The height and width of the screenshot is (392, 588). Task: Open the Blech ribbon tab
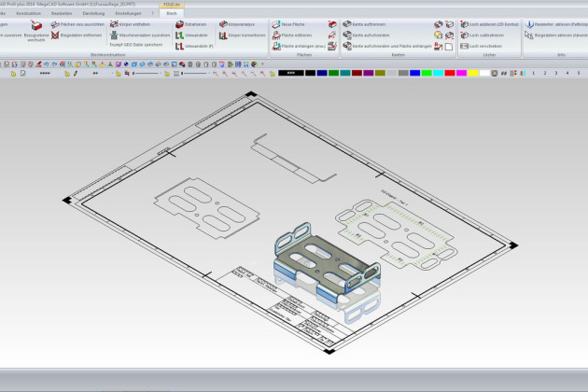click(171, 14)
